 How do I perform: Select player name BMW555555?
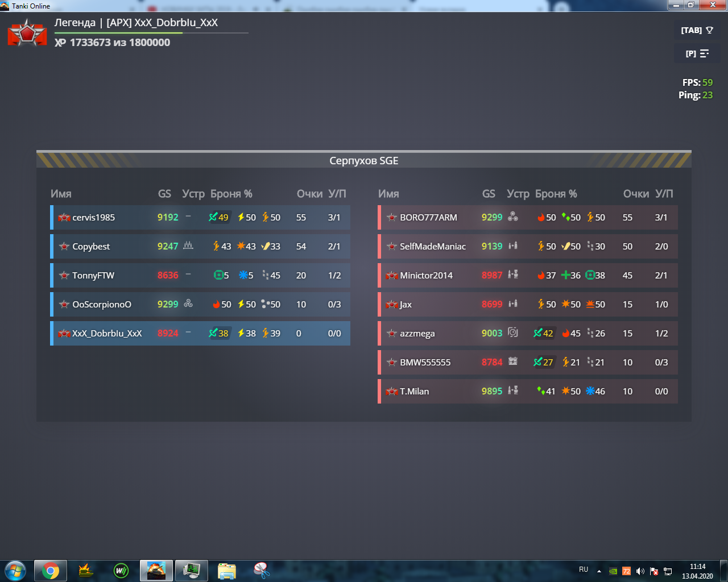coord(425,362)
